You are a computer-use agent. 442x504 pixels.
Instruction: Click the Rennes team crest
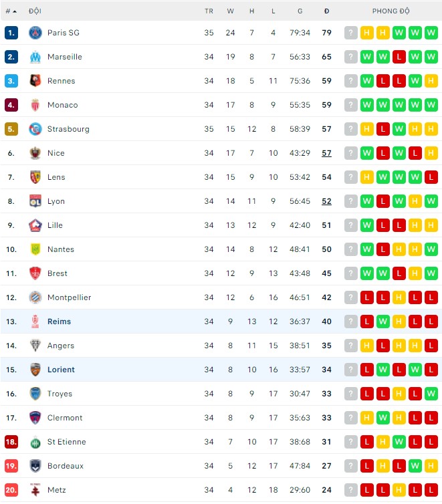coord(35,81)
